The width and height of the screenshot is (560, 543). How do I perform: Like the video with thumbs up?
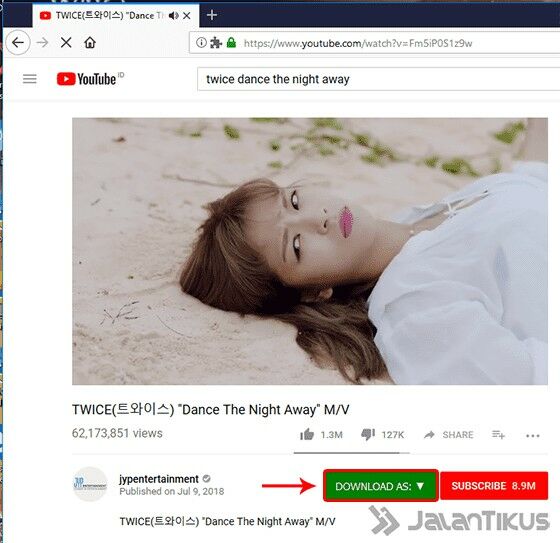point(307,434)
